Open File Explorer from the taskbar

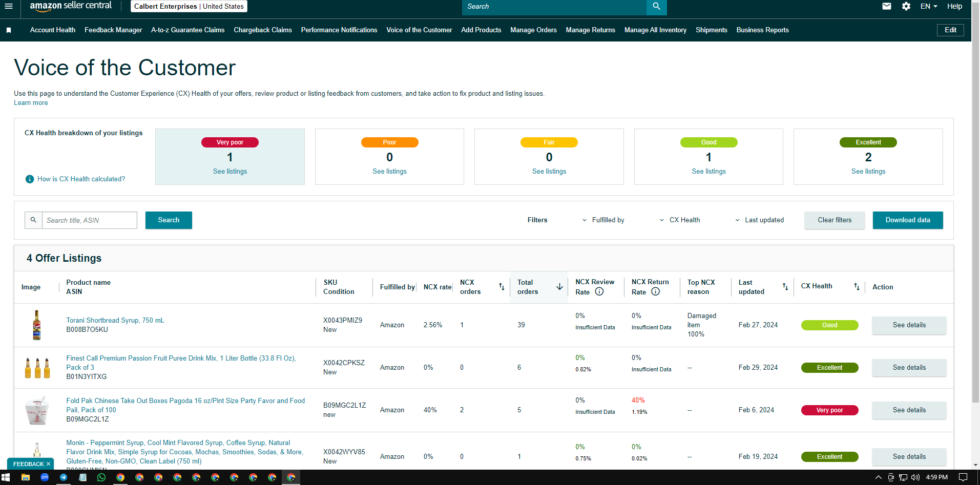[25, 477]
